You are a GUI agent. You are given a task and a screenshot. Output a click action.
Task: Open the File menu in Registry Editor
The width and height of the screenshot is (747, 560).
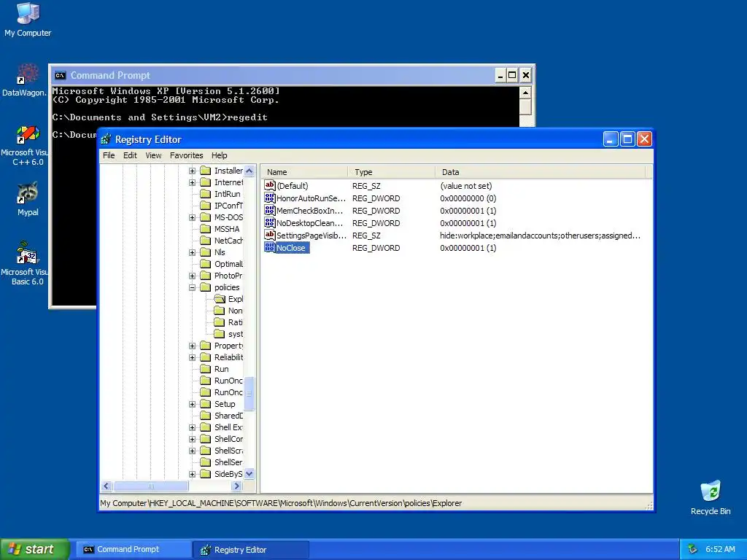point(109,155)
